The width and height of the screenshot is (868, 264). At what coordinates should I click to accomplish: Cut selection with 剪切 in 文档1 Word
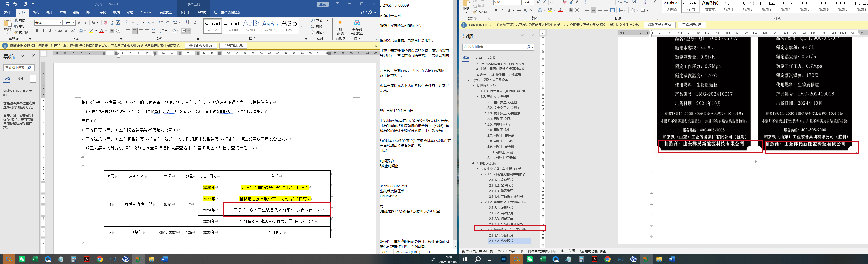click(x=20, y=21)
